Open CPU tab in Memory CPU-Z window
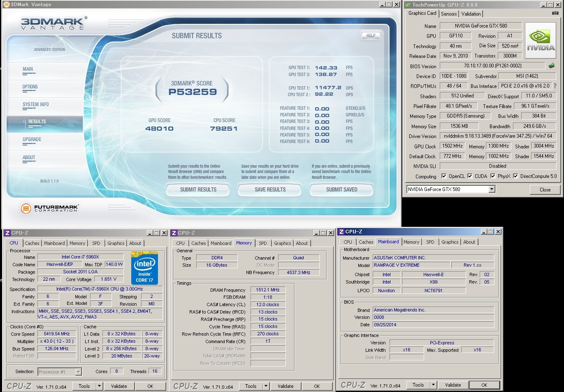The image size is (564, 392). click(181, 243)
